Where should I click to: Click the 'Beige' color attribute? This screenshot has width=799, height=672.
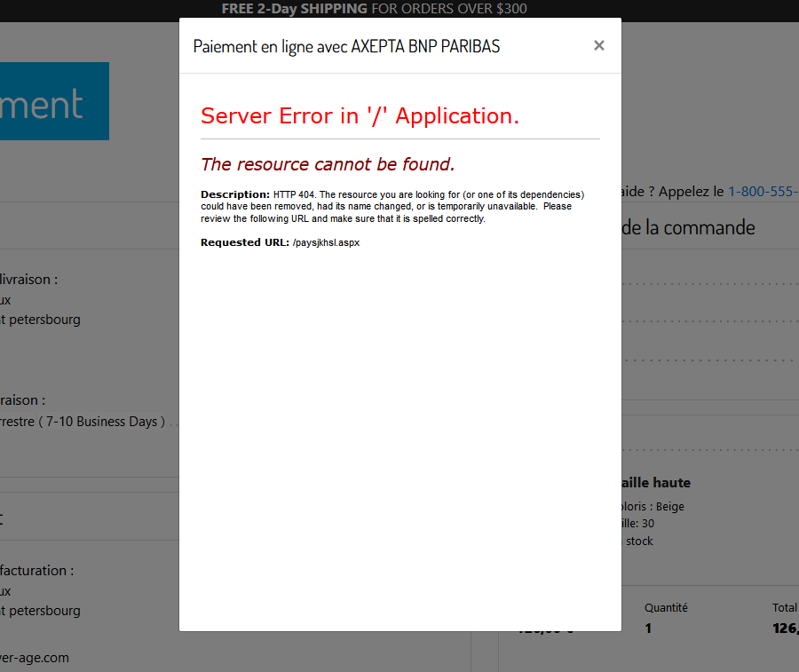668,507
